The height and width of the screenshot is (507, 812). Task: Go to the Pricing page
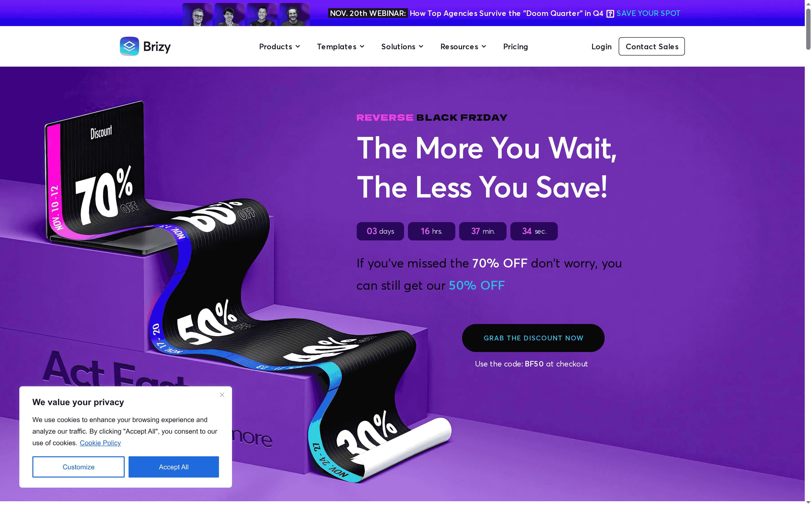515,47
